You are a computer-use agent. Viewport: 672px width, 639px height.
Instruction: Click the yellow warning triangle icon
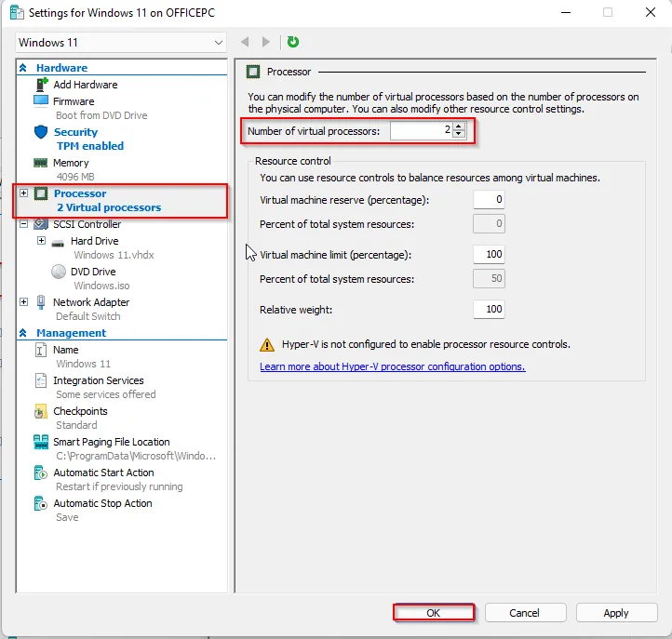tap(267, 345)
